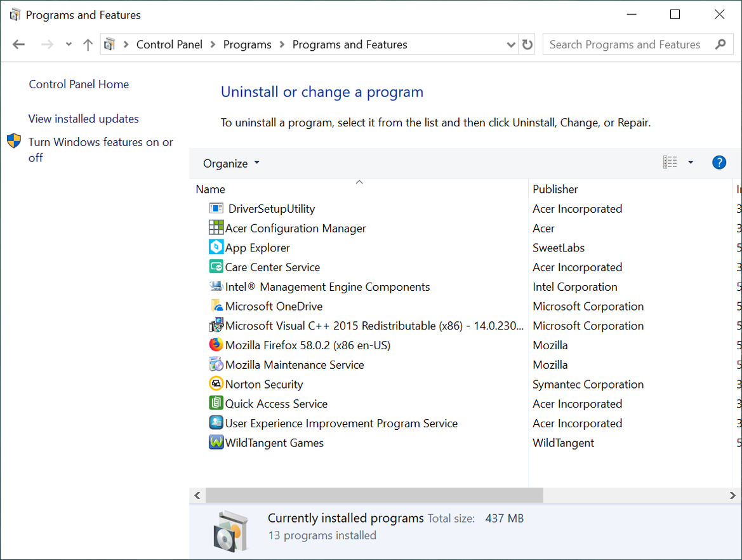Open the Control Panel Home link
The image size is (742, 560).
tap(79, 84)
